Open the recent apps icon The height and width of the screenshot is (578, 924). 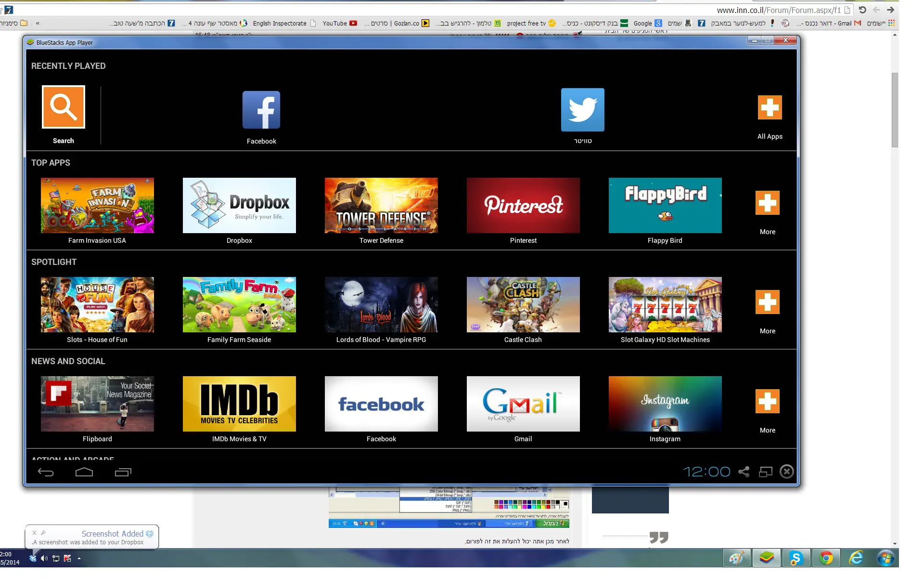coord(123,472)
